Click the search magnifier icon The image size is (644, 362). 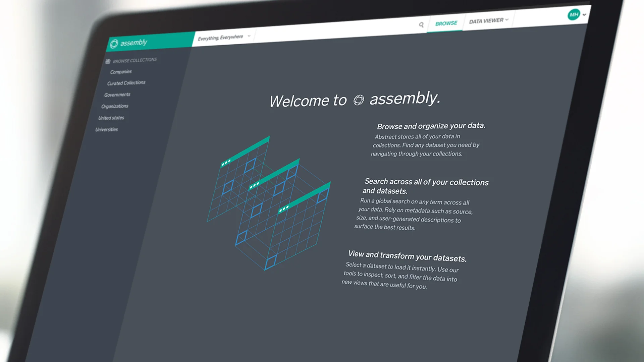(x=421, y=25)
